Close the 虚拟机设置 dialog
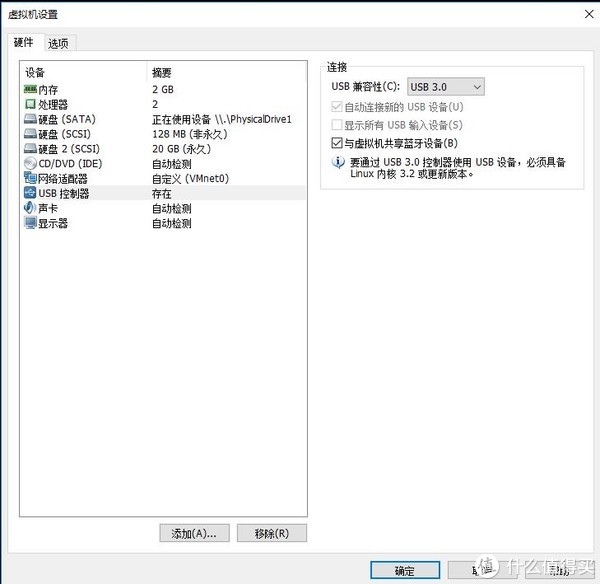 [589, 14]
